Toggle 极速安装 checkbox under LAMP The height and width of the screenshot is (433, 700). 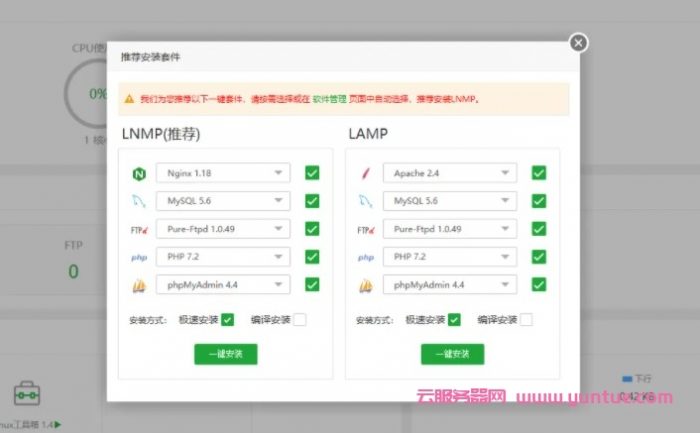455,320
